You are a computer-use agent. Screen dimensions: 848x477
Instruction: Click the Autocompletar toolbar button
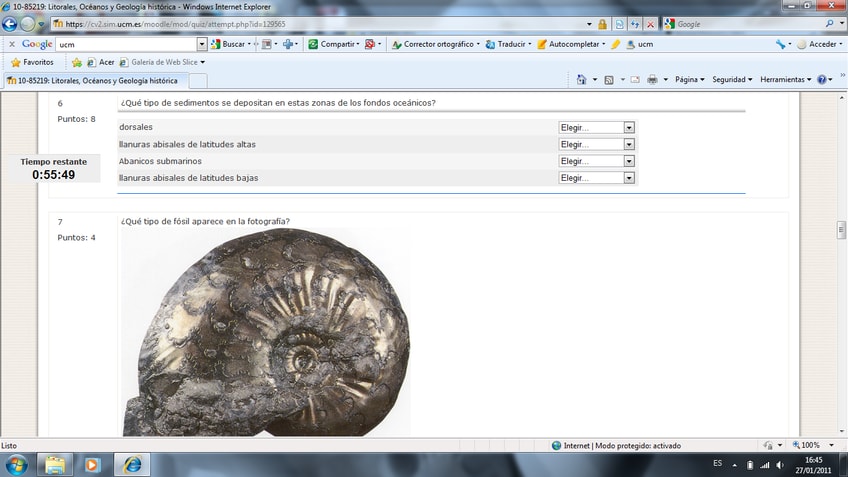(570, 44)
